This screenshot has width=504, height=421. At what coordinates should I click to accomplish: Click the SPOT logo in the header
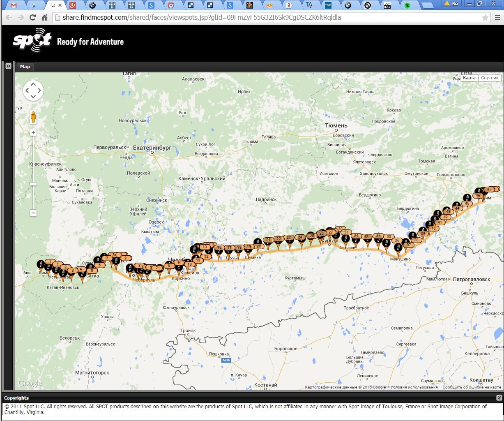click(x=32, y=41)
